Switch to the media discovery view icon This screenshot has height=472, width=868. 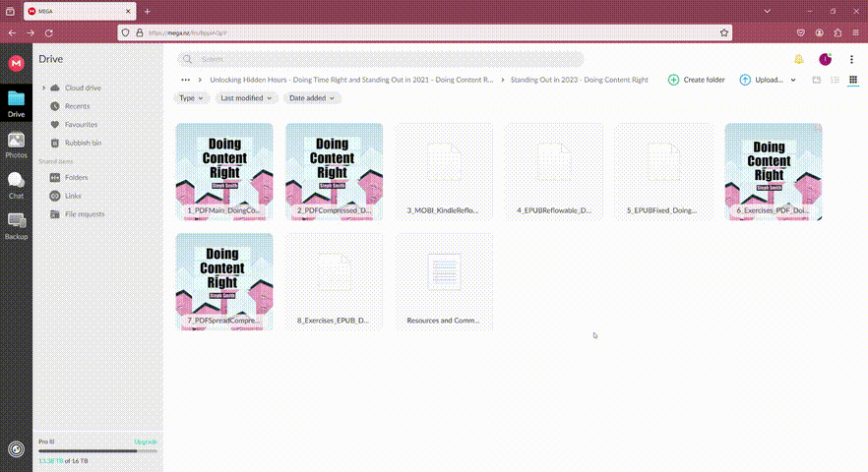pyautogui.click(x=817, y=80)
